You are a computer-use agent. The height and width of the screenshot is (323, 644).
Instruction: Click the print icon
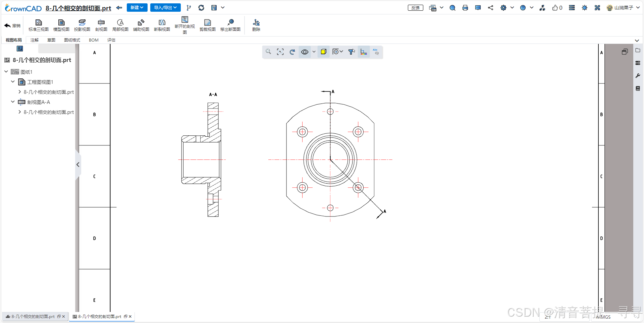coord(465,8)
